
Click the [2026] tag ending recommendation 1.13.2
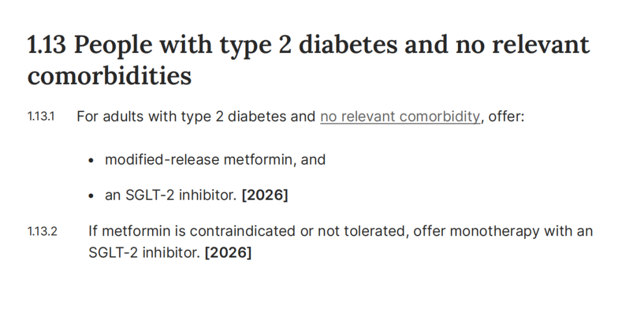tap(228, 253)
